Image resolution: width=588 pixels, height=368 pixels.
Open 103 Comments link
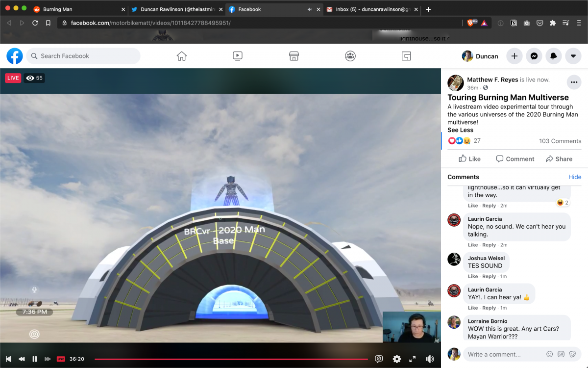coord(560,141)
